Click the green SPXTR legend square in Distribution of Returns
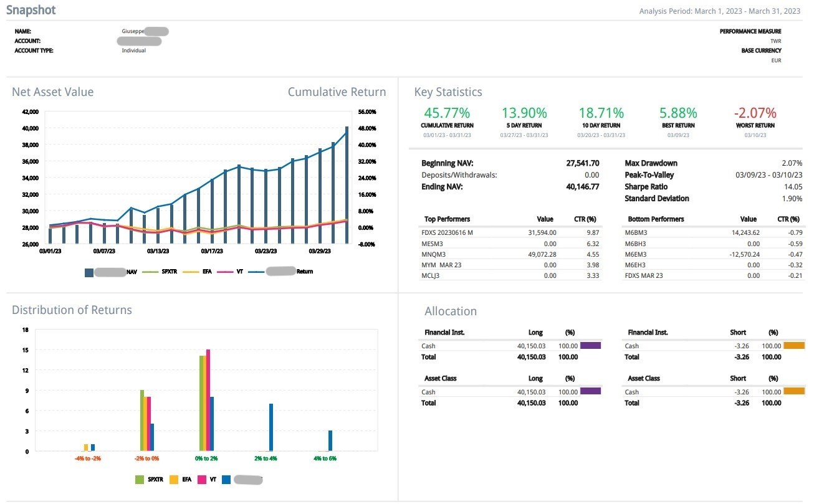Screen dimensions: 814x504 140,480
